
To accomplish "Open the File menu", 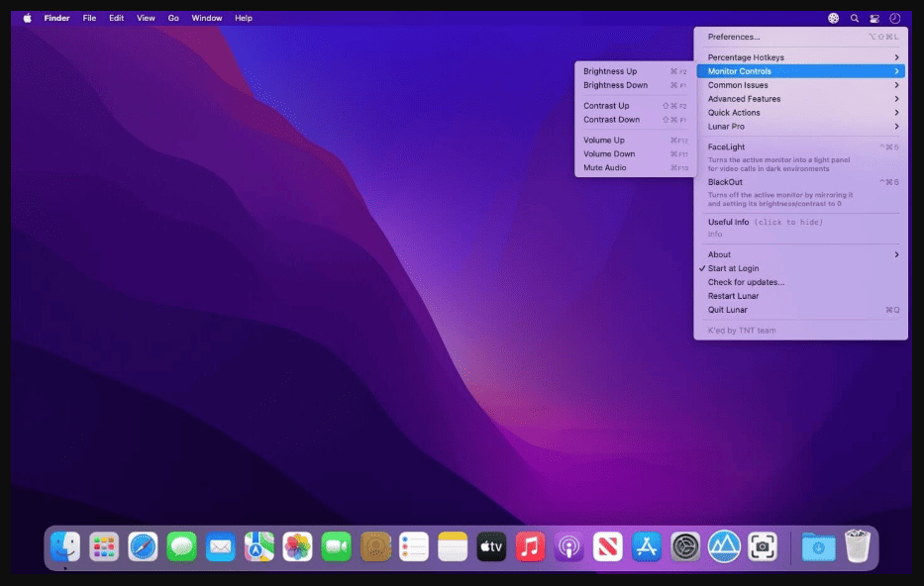I will click(89, 18).
